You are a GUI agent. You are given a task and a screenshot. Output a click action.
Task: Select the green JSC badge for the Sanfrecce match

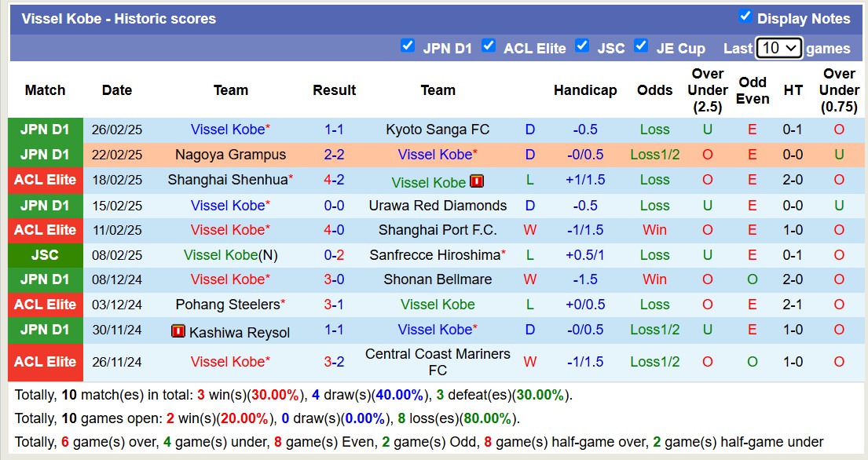click(45, 254)
